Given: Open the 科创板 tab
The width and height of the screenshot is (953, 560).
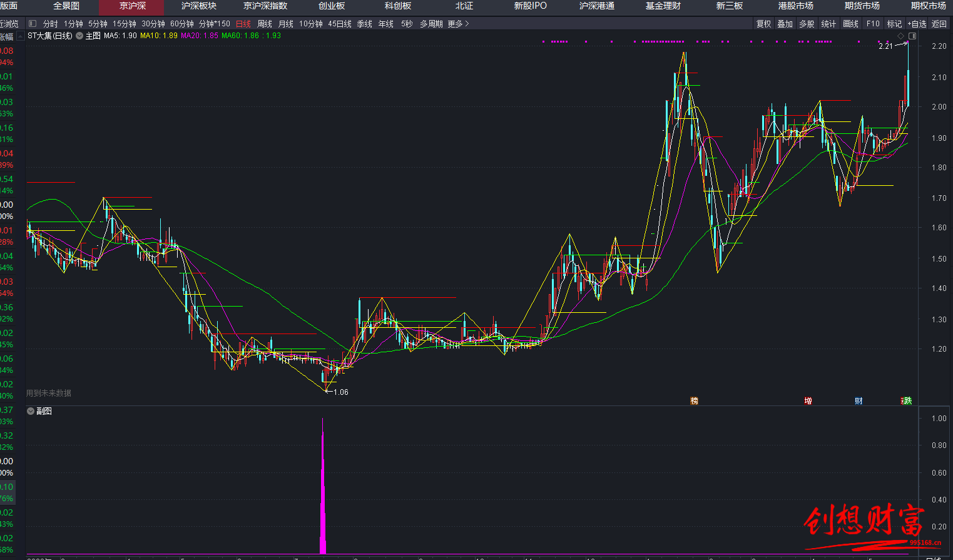Looking at the screenshot, I should [x=398, y=6].
